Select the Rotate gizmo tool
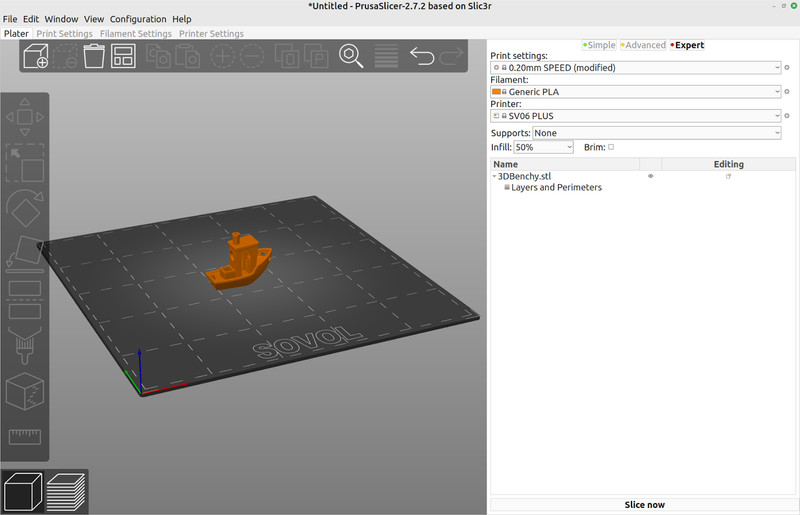Screen dimensions: 800x515 tap(25, 208)
